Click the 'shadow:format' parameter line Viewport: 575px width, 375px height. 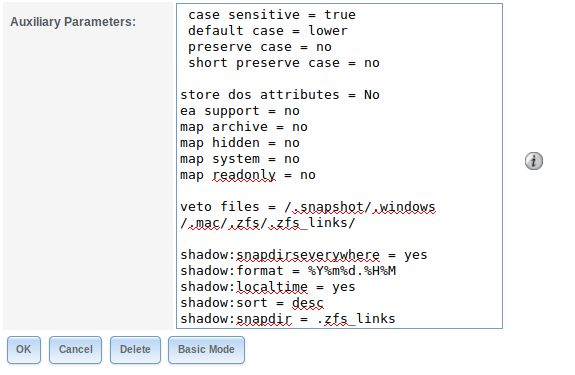[288, 271]
